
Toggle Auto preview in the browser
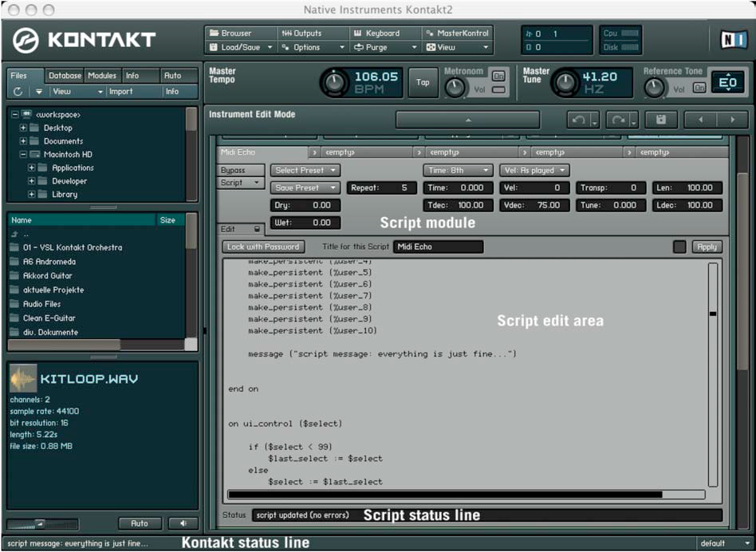(140, 523)
